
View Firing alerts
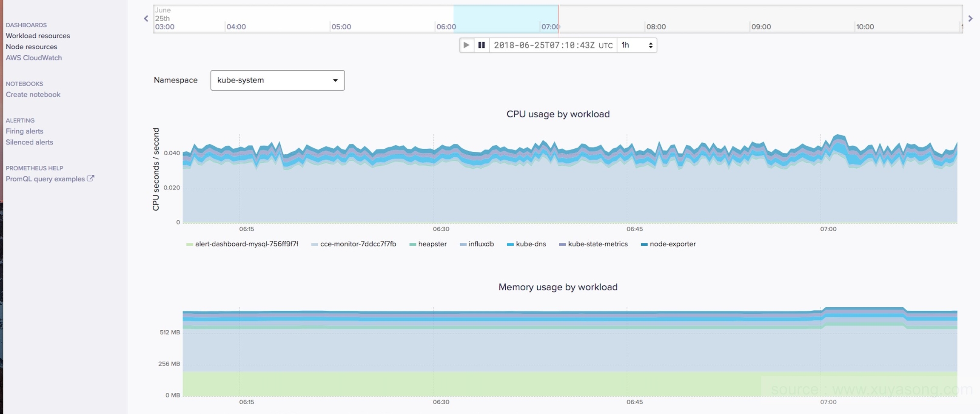coord(24,131)
